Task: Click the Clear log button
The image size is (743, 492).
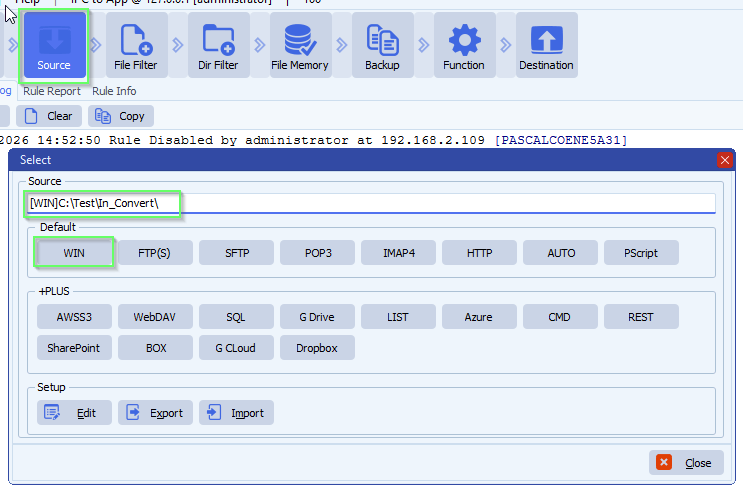Action: click(x=49, y=116)
